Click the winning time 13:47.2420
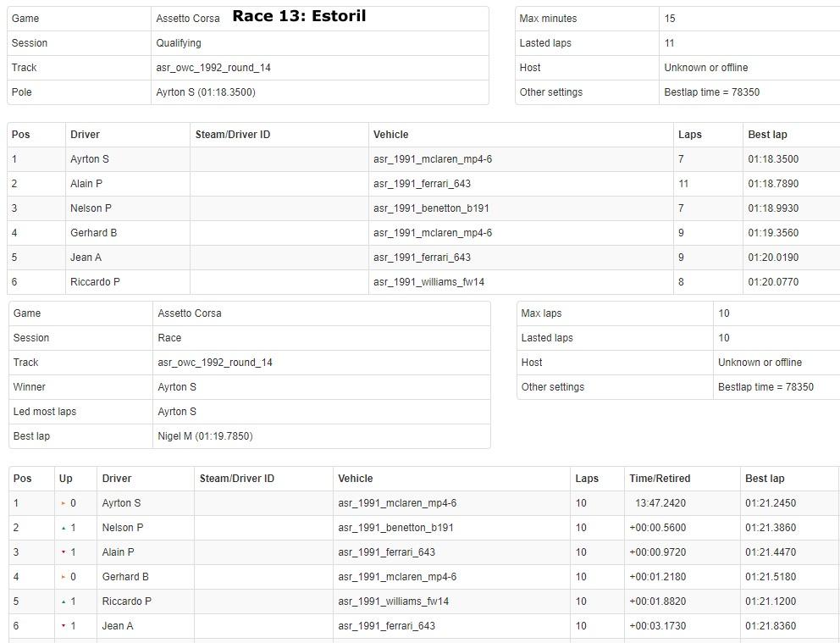 click(x=660, y=503)
